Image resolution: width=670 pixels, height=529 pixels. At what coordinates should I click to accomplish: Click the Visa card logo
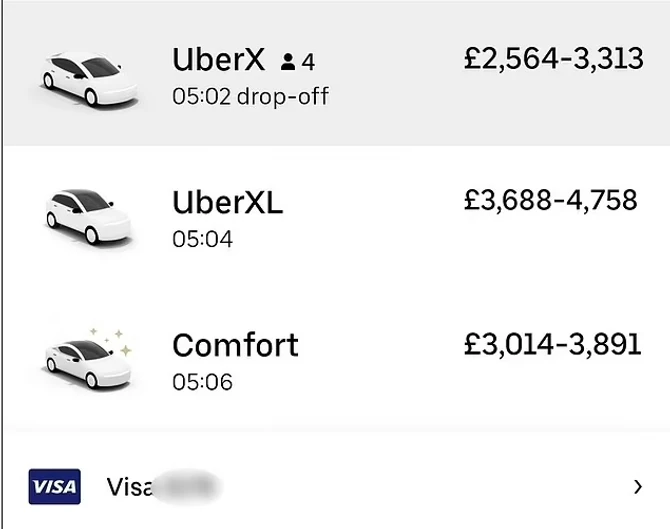point(54,487)
